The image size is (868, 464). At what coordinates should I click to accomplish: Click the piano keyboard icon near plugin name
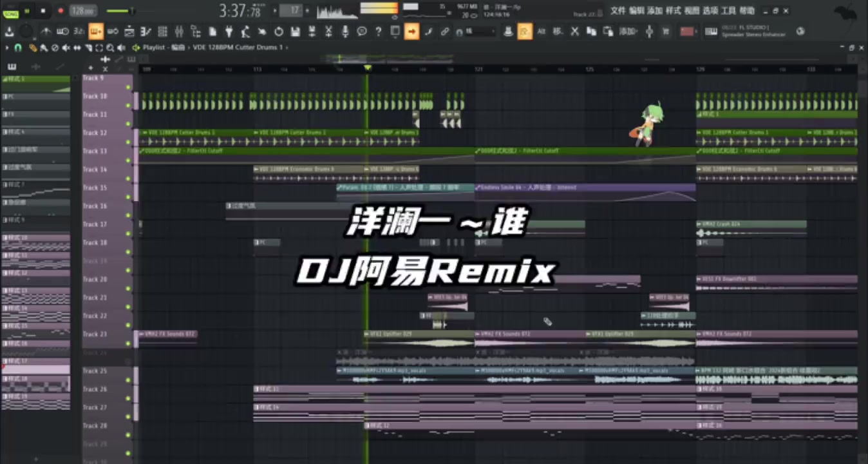point(712,31)
